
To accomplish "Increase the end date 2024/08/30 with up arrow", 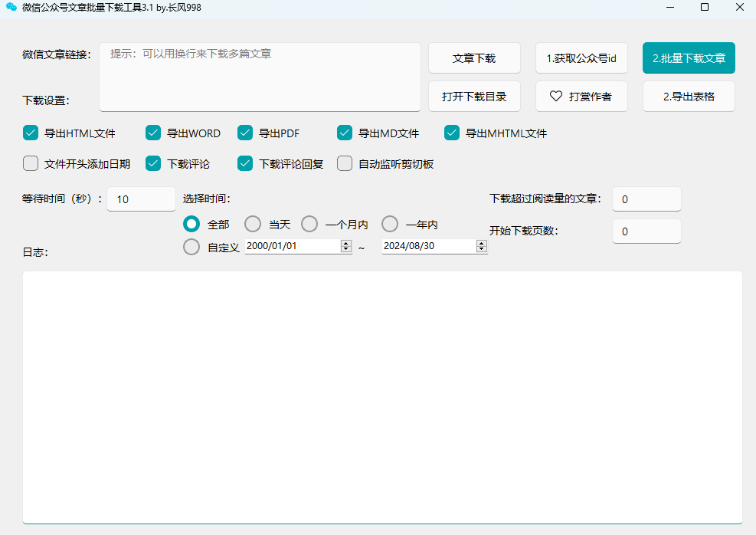I will point(481,243).
